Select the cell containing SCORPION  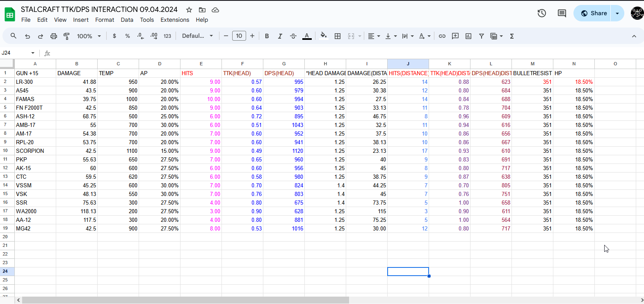click(35, 151)
